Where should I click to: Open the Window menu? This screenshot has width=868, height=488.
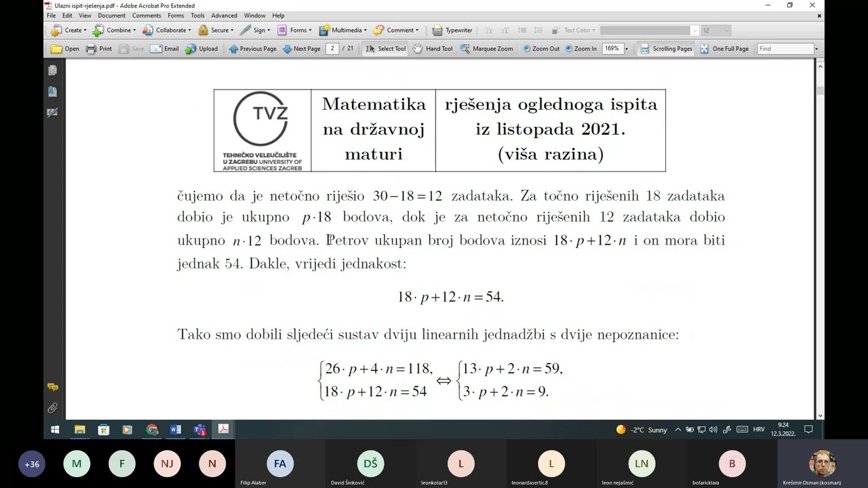tap(254, 16)
